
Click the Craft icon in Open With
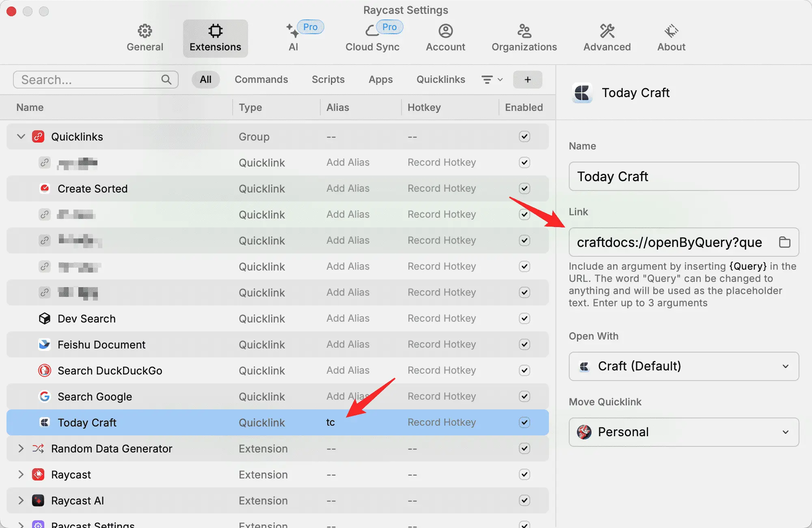[584, 366]
